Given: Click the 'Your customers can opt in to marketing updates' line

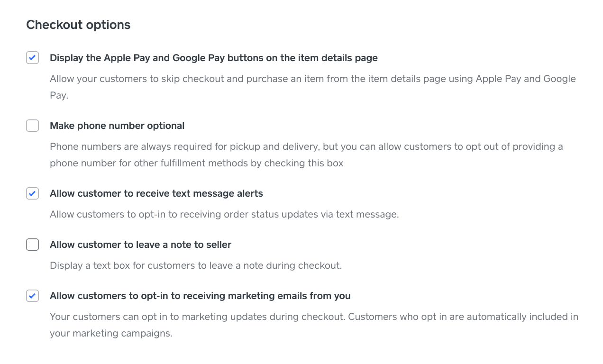Looking at the screenshot, I should (x=314, y=317).
